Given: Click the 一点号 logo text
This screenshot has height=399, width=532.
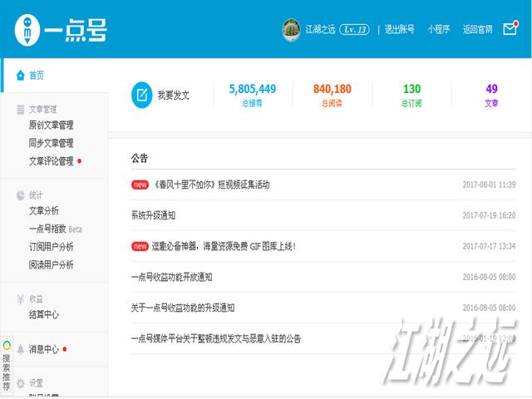Looking at the screenshot, I should 76,30.
